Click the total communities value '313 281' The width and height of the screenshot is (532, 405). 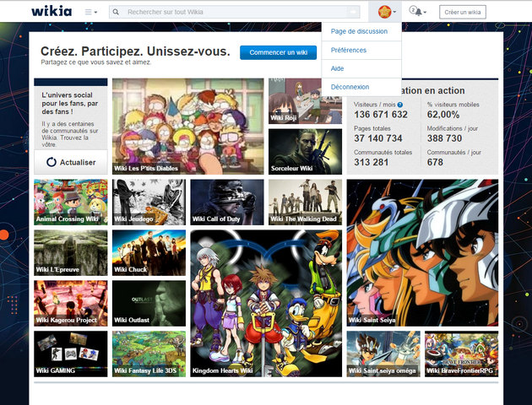tap(372, 162)
